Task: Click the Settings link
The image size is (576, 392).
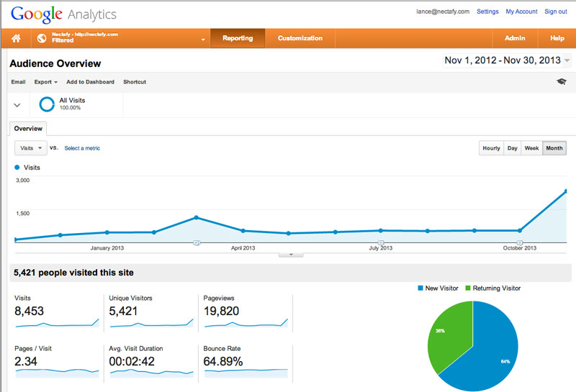Action: (487, 12)
